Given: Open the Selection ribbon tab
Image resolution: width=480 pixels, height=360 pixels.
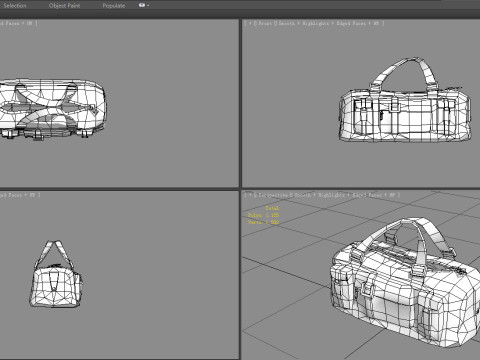Looking at the screenshot, I should tap(15, 6).
